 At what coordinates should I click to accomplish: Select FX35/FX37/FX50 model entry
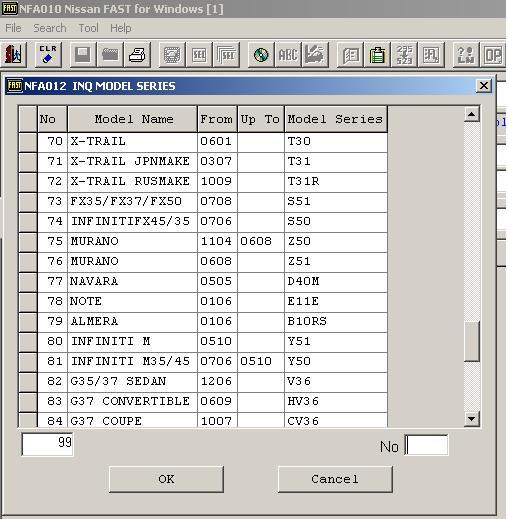[132, 202]
